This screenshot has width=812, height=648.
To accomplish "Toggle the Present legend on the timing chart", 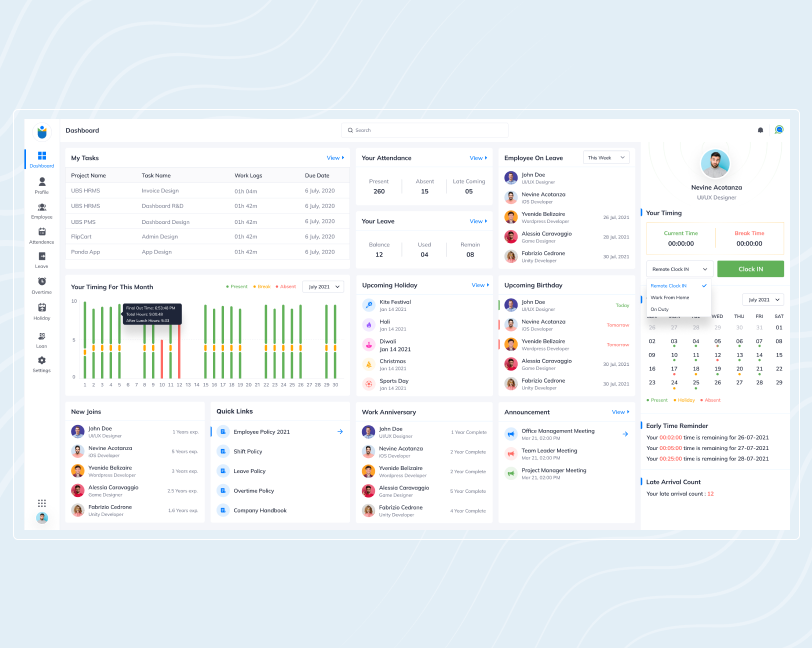I will click(x=239, y=286).
